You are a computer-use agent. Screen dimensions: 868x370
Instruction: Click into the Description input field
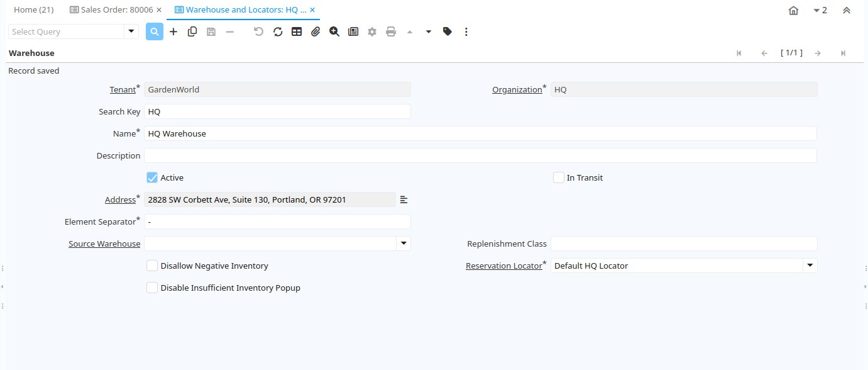point(480,155)
